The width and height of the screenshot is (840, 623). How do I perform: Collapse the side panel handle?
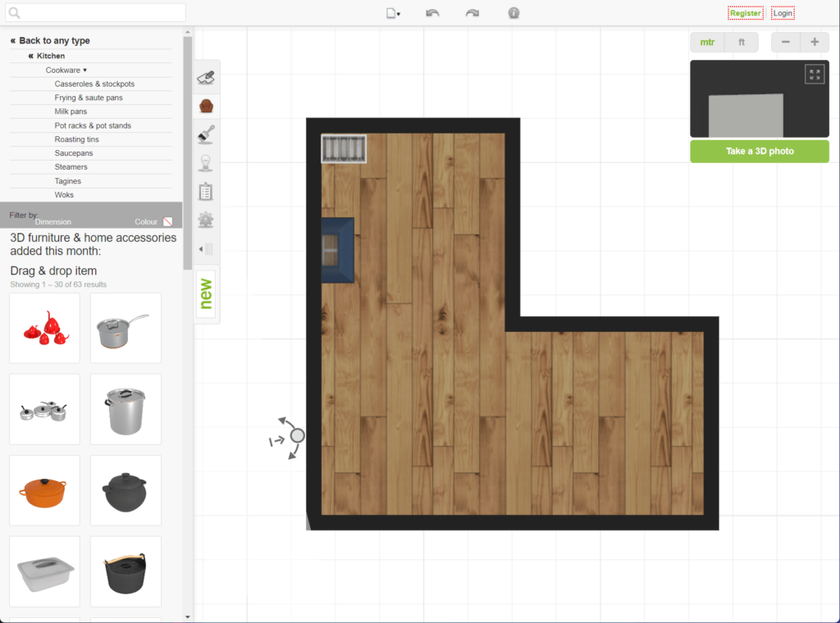point(206,249)
